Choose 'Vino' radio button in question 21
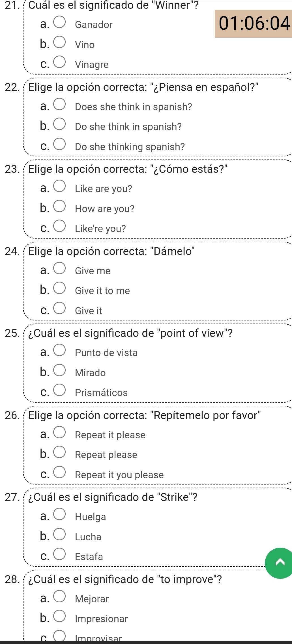Viewport: 292px width, 644px height. pos(60,44)
